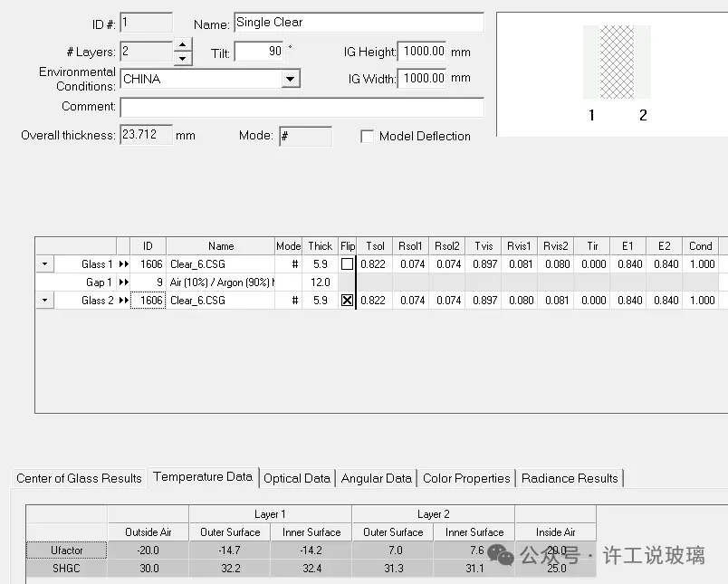Screen dimensions: 728x584
Task: Open the Environmental Conditions CHINA dropdown
Action: [x=290, y=79]
